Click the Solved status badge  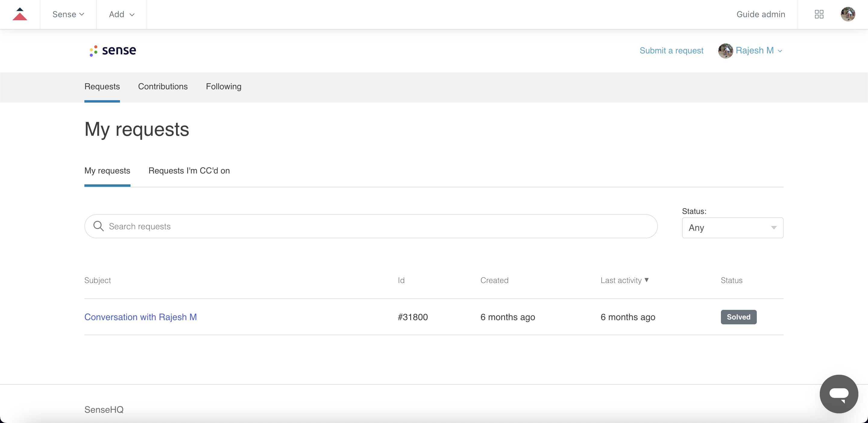point(739,317)
